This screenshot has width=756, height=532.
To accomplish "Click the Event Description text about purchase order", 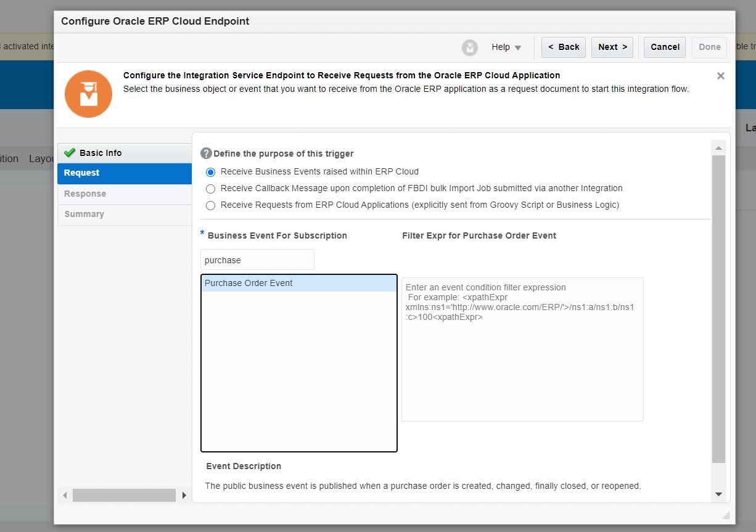I will point(423,486).
